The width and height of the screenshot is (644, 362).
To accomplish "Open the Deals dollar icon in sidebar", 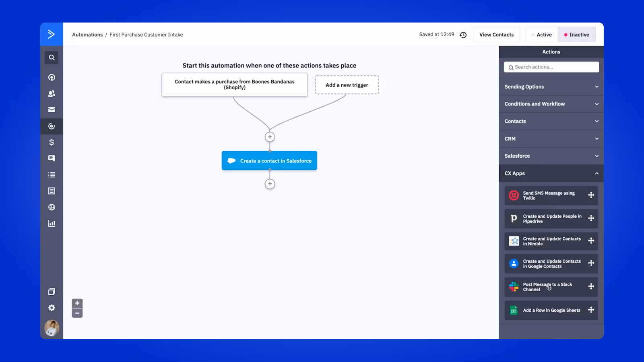I will (x=52, y=142).
